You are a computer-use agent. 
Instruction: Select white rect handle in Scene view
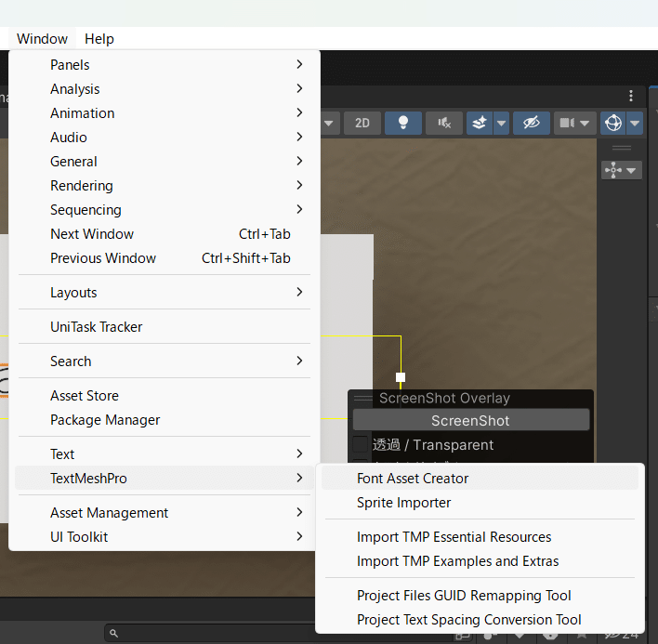pos(401,377)
